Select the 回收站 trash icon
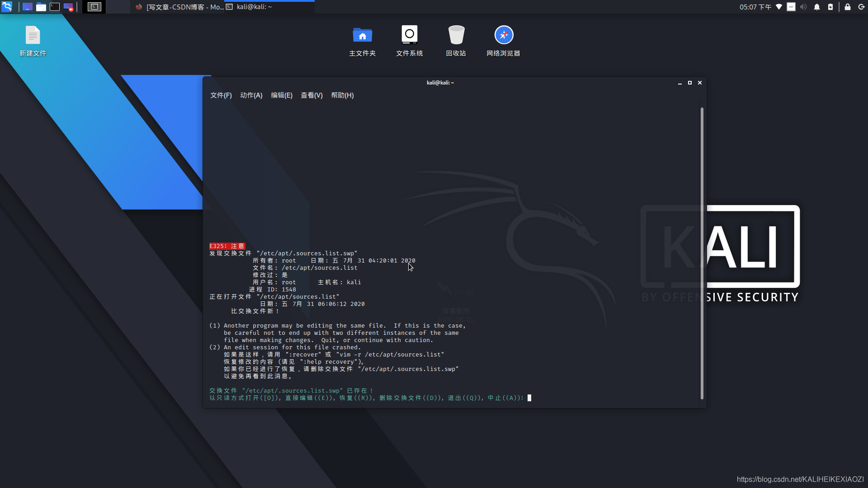The width and height of the screenshot is (868, 488). (x=456, y=41)
